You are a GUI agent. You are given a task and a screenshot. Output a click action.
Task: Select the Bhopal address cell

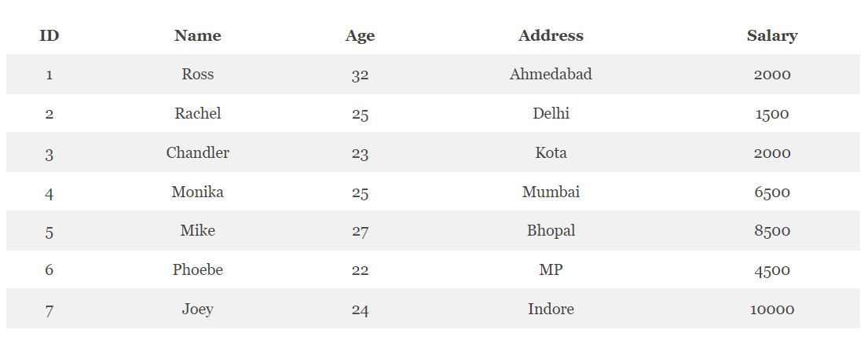coord(551,231)
